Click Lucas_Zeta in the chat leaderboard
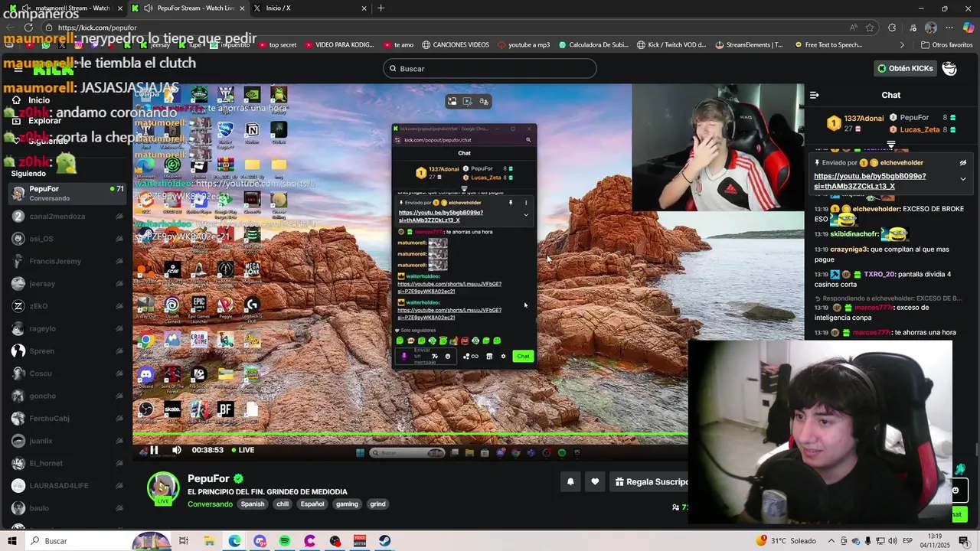The height and width of the screenshot is (551, 980). pyautogui.click(x=919, y=129)
